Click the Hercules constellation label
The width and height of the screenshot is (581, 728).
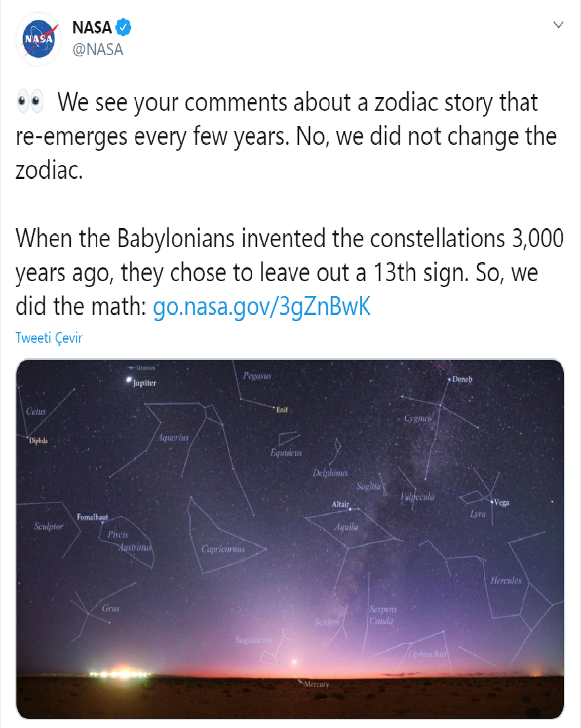point(506,581)
